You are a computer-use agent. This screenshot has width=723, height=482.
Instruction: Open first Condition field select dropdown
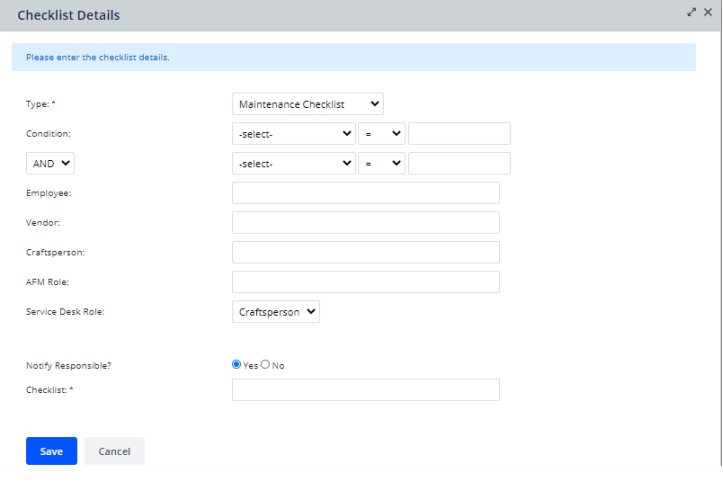pos(294,134)
